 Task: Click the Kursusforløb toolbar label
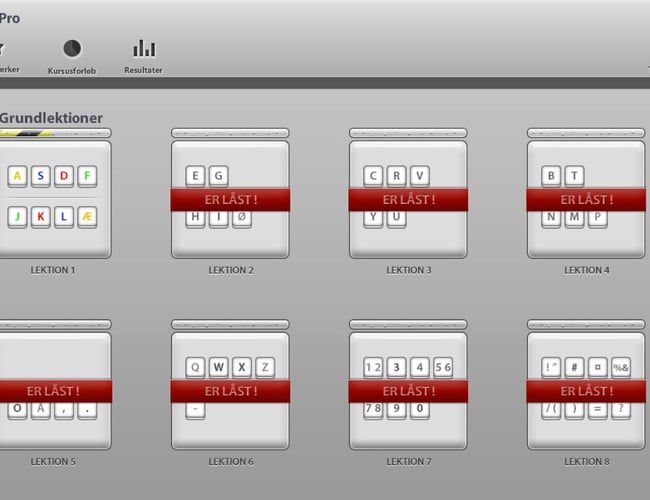[x=72, y=71]
